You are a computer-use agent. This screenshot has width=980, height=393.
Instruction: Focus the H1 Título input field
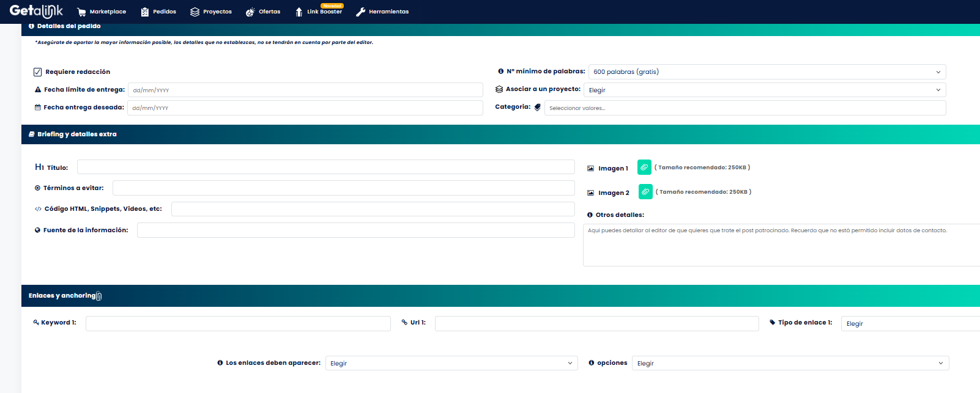point(325,167)
